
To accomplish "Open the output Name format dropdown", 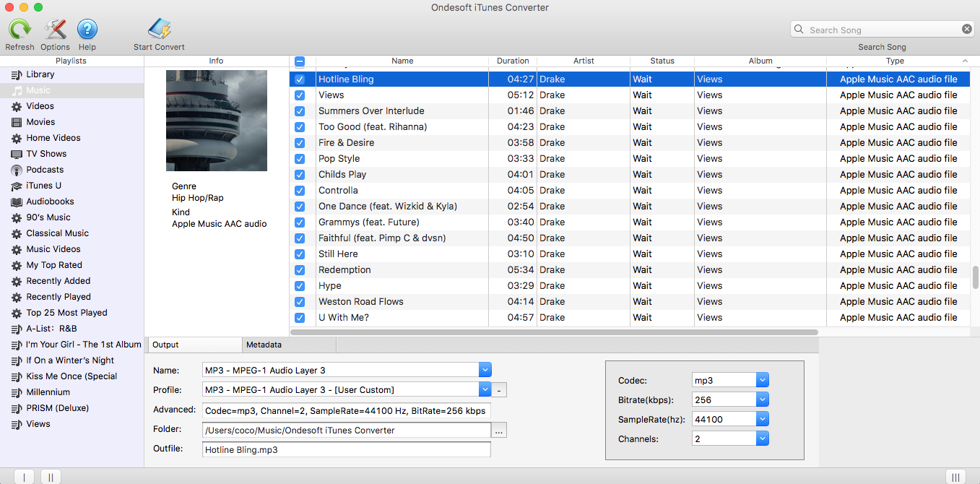I will pos(485,370).
